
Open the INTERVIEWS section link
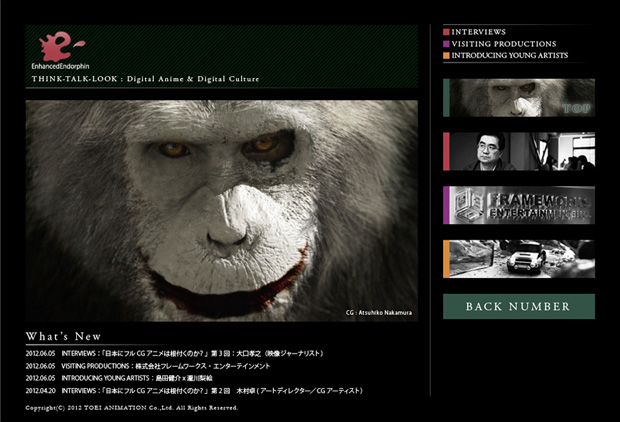[478, 32]
